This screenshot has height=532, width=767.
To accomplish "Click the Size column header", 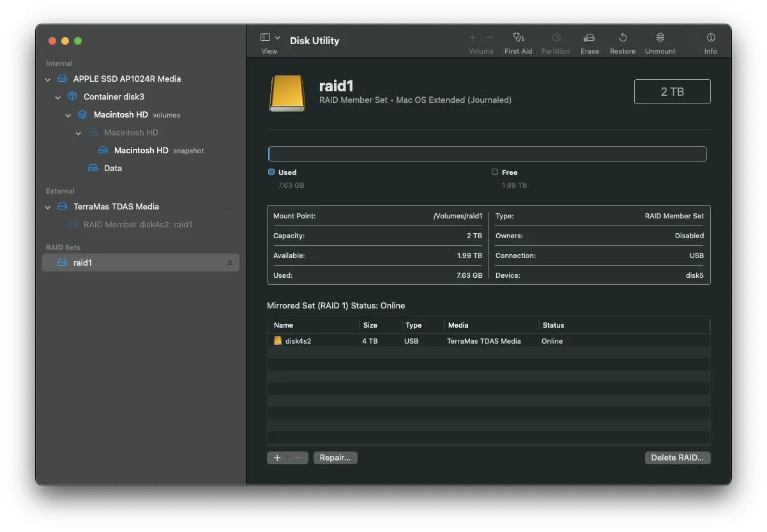I will pyautogui.click(x=370, y=325).
